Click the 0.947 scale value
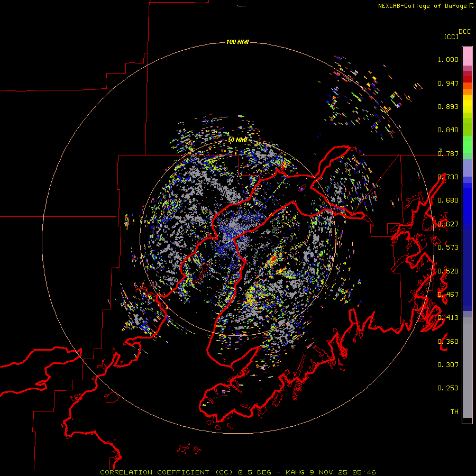The image size is (476, 476). click(448, 83)
